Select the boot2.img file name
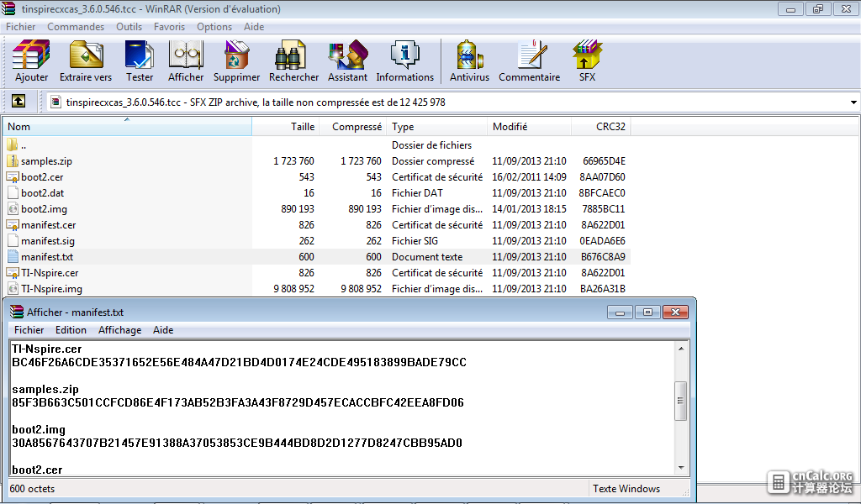This screenshot has width=861, height=504. click(x=44, y=208)
